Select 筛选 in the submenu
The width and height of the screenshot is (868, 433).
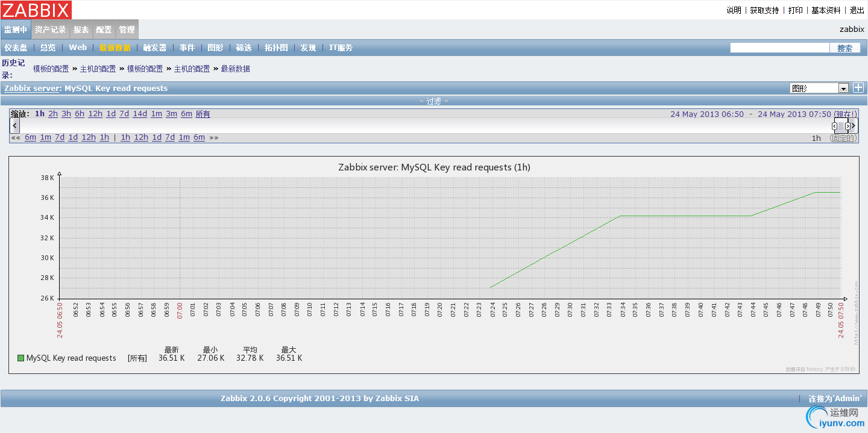pos(244,48)
